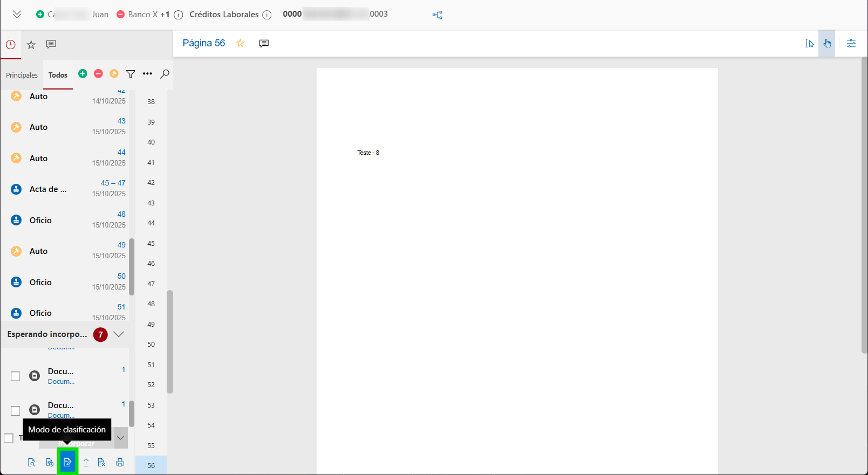This screenshot has height=475, width=868.
Task: Check the first pending document checkbox
Action: (16, 376)
